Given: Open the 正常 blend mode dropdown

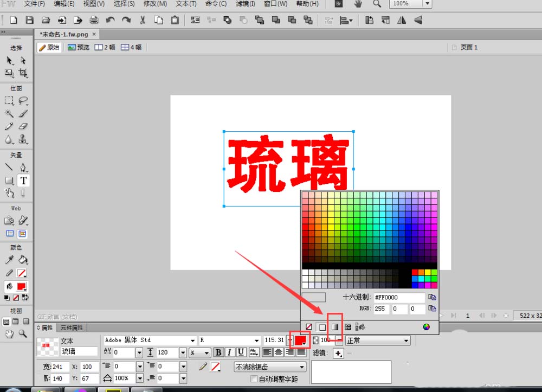Looking at the screenshot, I should (x=378, y=340).
